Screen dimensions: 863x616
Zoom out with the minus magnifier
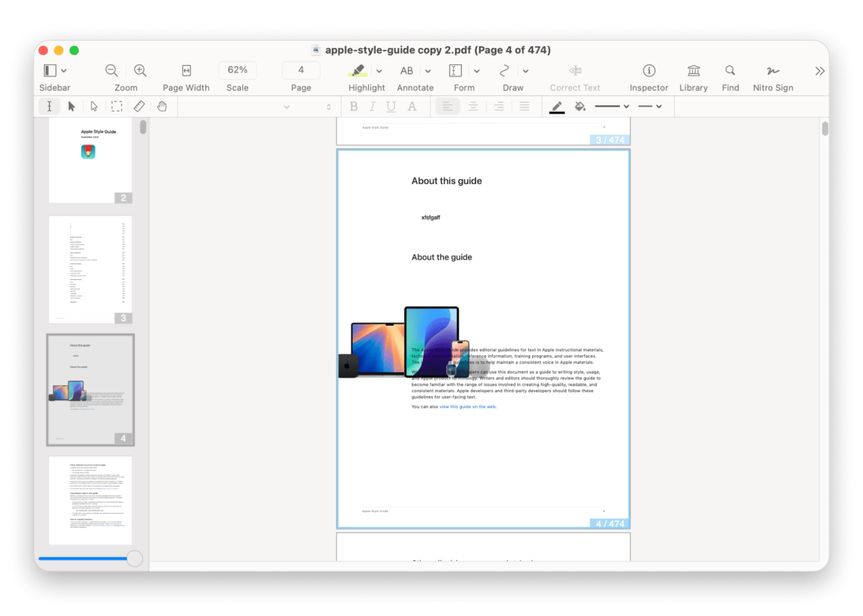click(112, 70)
